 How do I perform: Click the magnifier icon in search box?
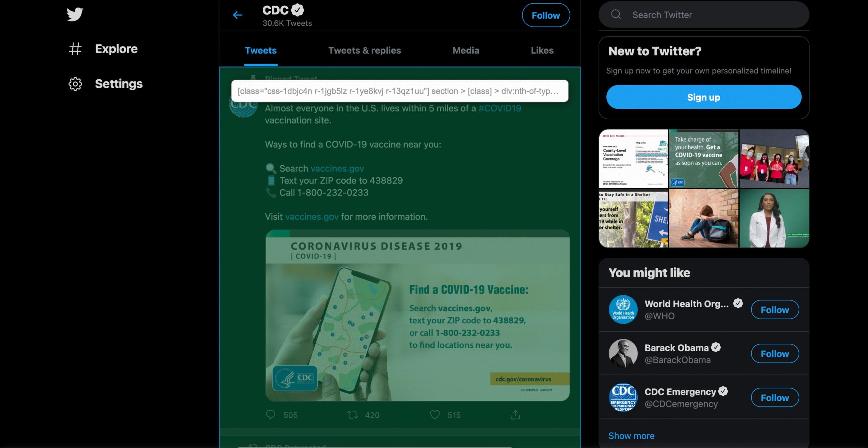coord(616,14)
